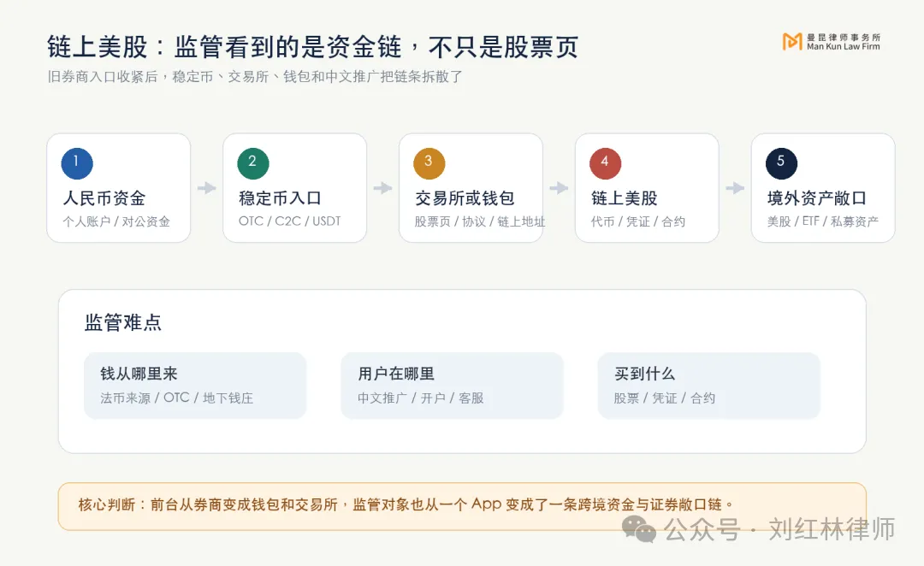This screenshot has width=924, height=566.
Task: Click arrow between 交易所或钱包 and 链上美股
Action: point(560,188)
